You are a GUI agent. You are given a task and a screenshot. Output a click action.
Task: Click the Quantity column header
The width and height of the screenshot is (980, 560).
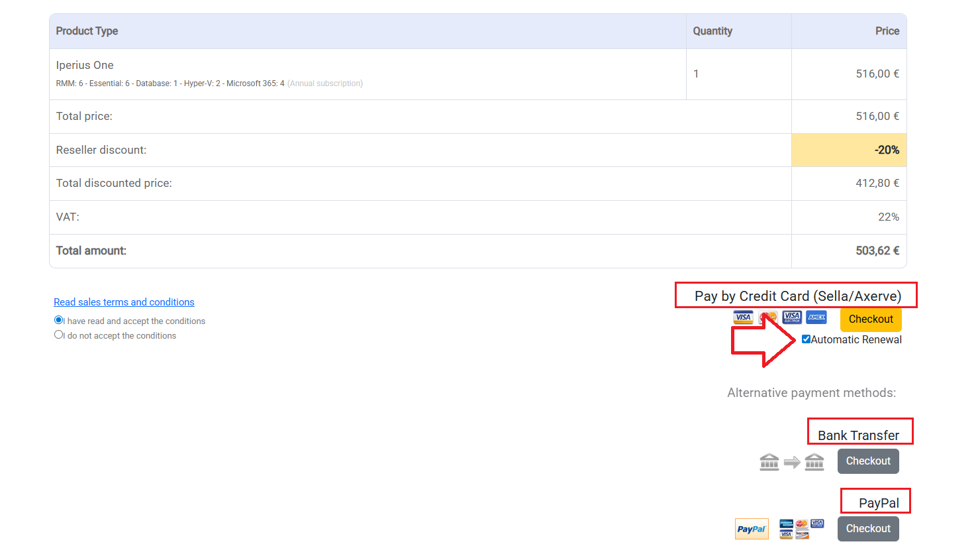[x=712, y=31]
